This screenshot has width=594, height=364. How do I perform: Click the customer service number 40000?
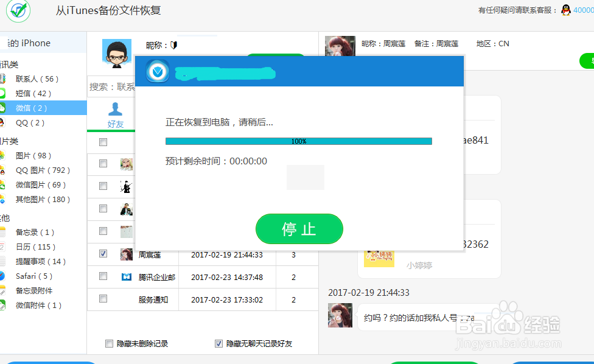pos(584,10)
